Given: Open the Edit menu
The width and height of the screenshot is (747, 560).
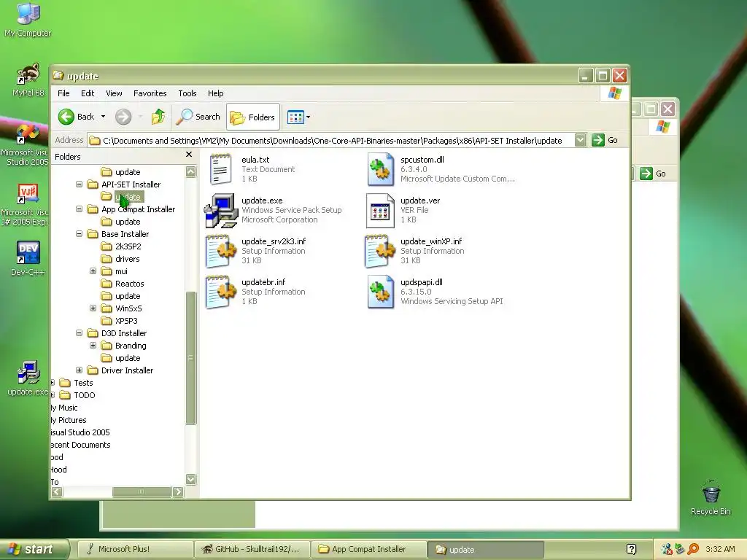Looking at the screenshot, I should point(88,93).
